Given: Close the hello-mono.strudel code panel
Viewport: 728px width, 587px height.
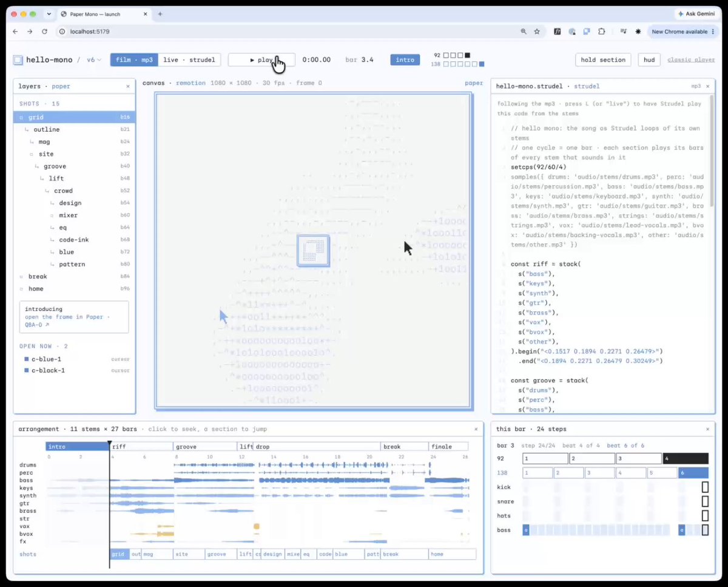Looking at the screenshot, I should point(707,86).
